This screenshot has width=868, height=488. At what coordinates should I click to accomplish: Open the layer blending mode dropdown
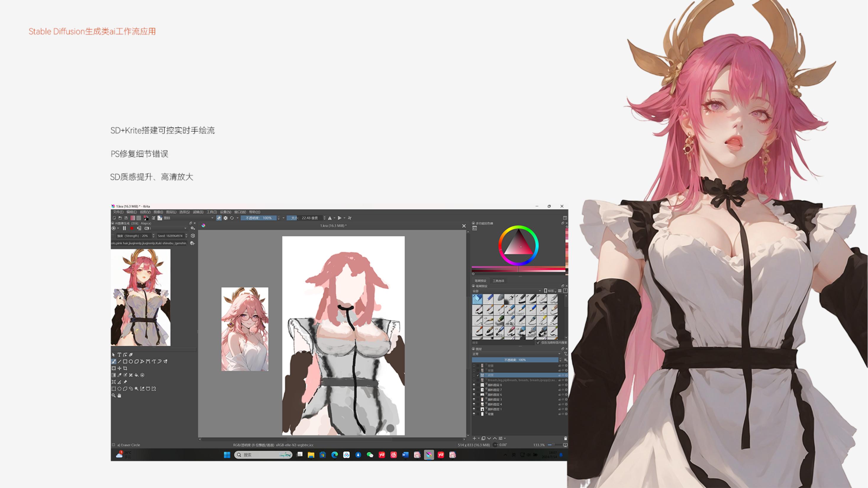click(516, 354)
